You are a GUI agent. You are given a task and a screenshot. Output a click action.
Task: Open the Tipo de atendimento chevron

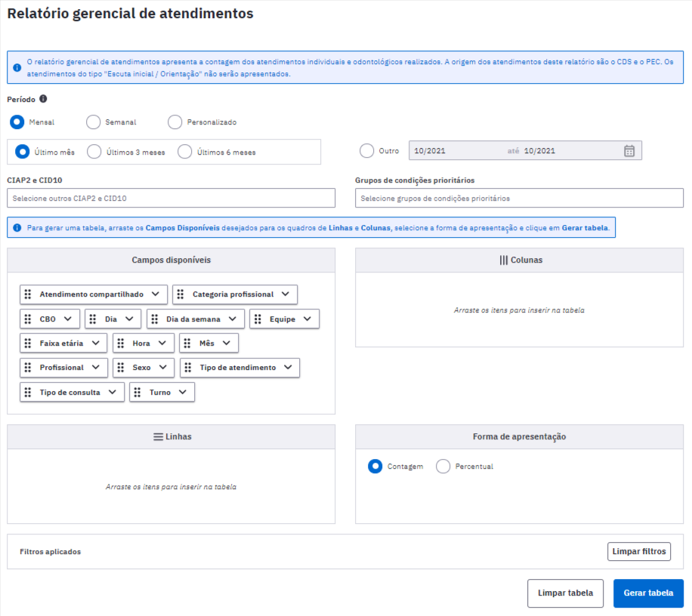(x=288, y=368)
